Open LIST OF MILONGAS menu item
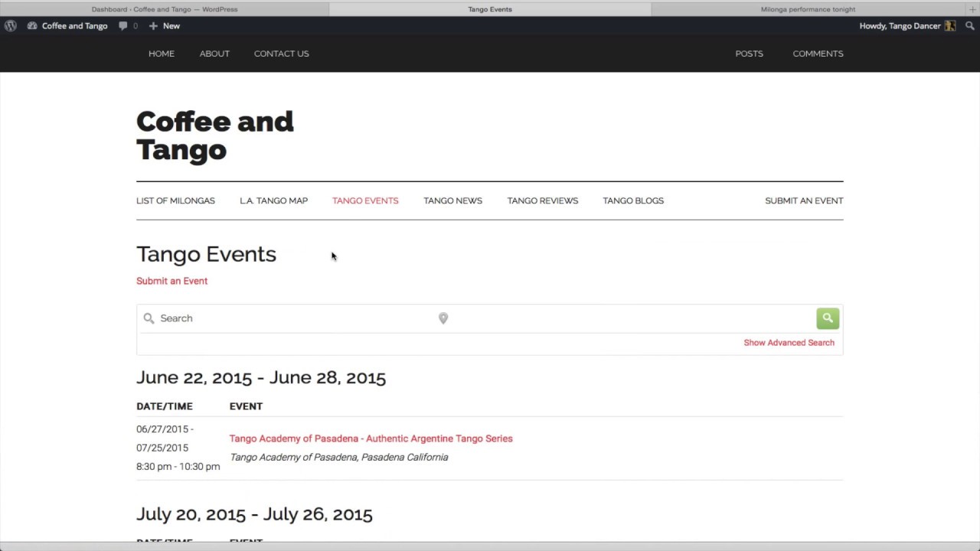The width and height of the screenshot is (980, 551). (175, 201)
